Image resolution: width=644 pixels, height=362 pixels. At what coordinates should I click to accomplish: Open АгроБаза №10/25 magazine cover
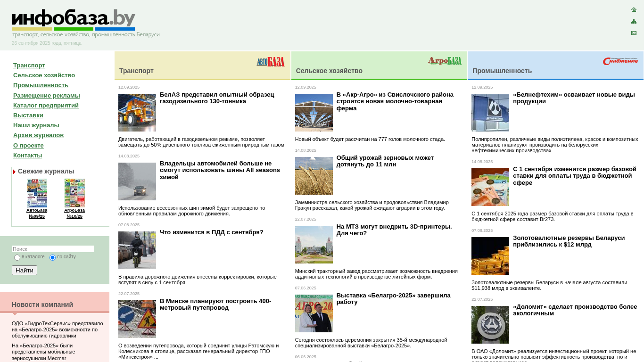[x=74, y=193]
